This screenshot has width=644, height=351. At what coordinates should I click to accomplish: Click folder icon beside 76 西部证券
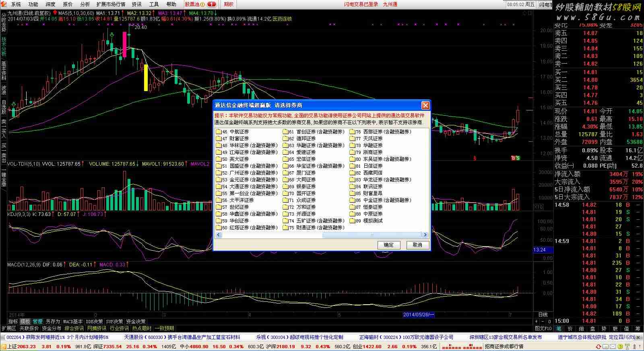pos(352,132)
